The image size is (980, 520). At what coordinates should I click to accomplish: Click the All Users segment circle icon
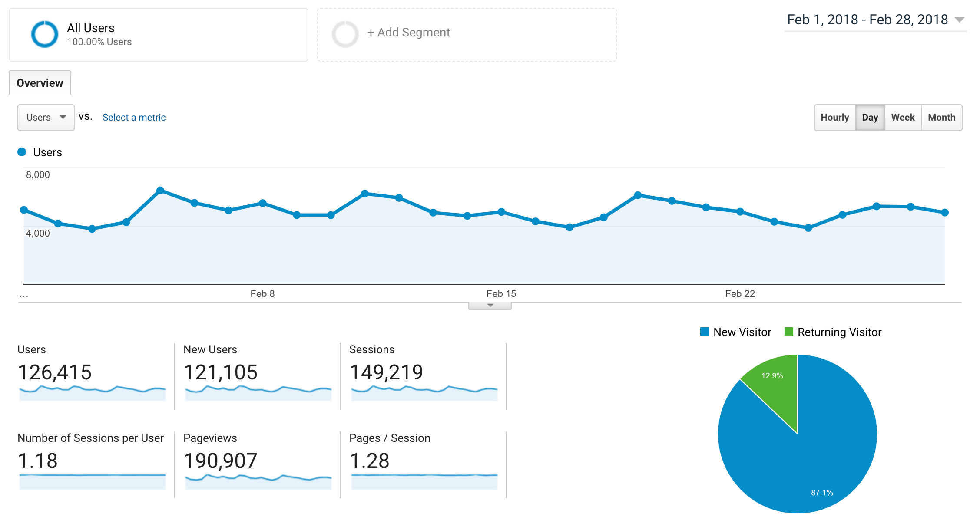click(x=44, y=34)
